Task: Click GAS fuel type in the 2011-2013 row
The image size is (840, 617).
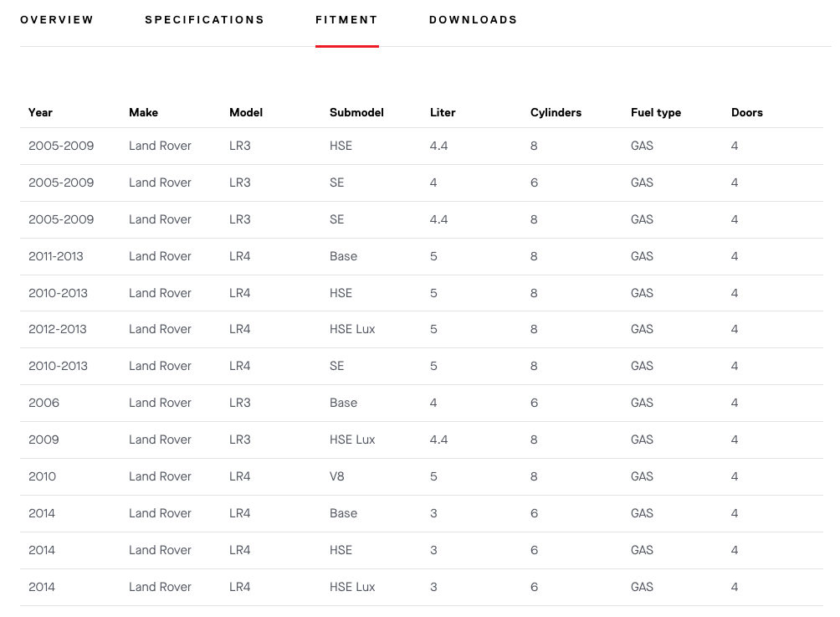Action: pyautogui.click(x=642, y=256)
